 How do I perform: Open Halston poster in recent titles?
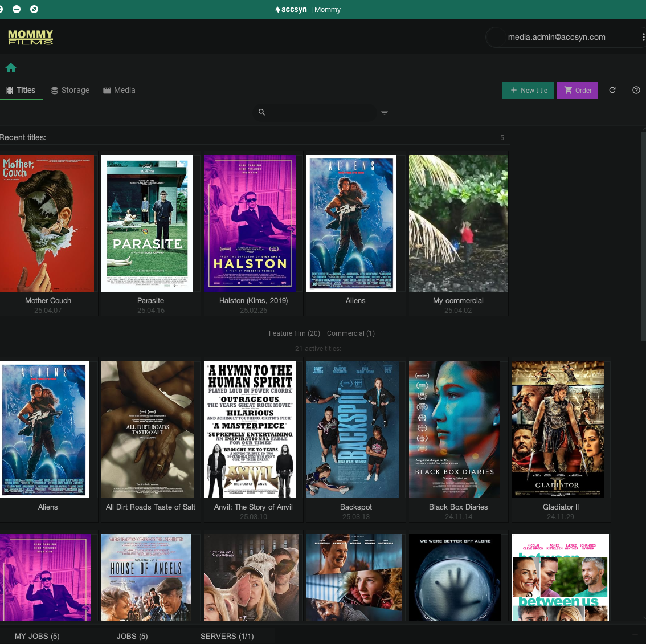(x=250, y=223)
